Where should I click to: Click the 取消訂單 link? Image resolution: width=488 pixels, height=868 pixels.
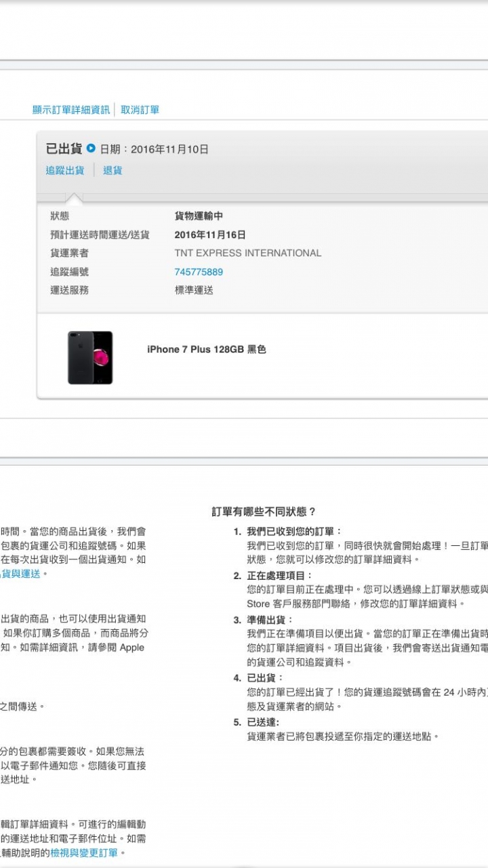140,110
